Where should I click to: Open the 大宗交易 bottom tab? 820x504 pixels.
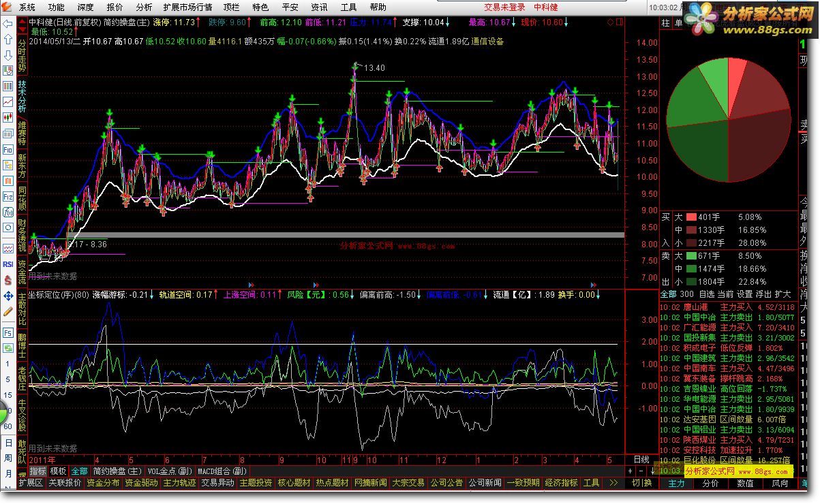point(408,483)
